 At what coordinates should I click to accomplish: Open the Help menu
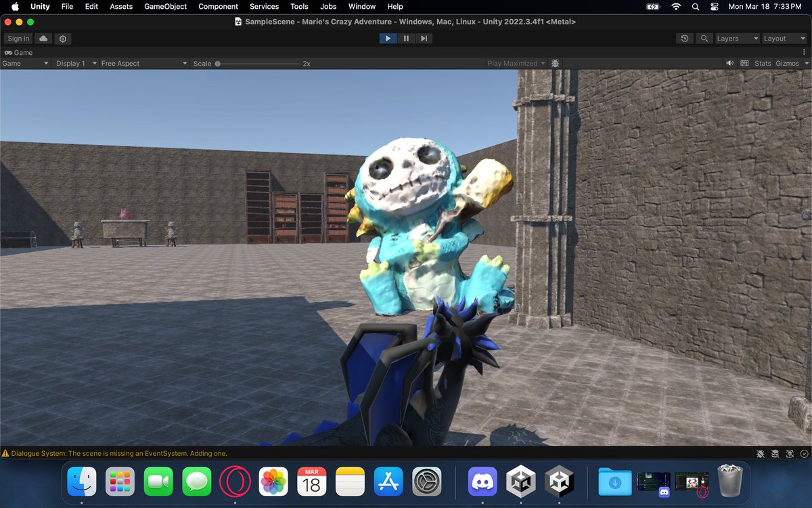(395, 6)
